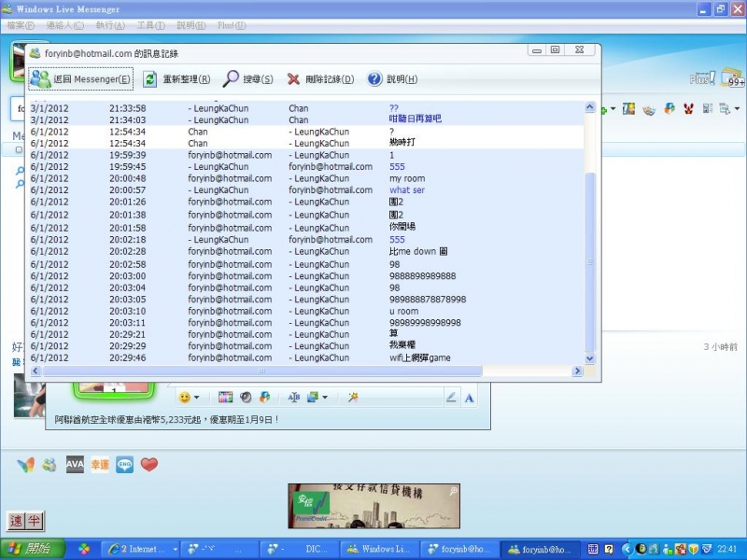Open the 檔案 menu

21,25
